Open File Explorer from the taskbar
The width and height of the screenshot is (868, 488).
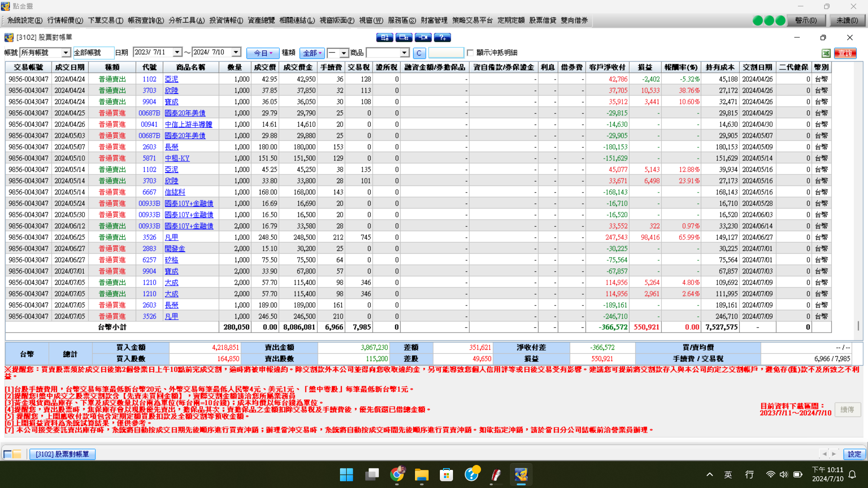[422, 475]
